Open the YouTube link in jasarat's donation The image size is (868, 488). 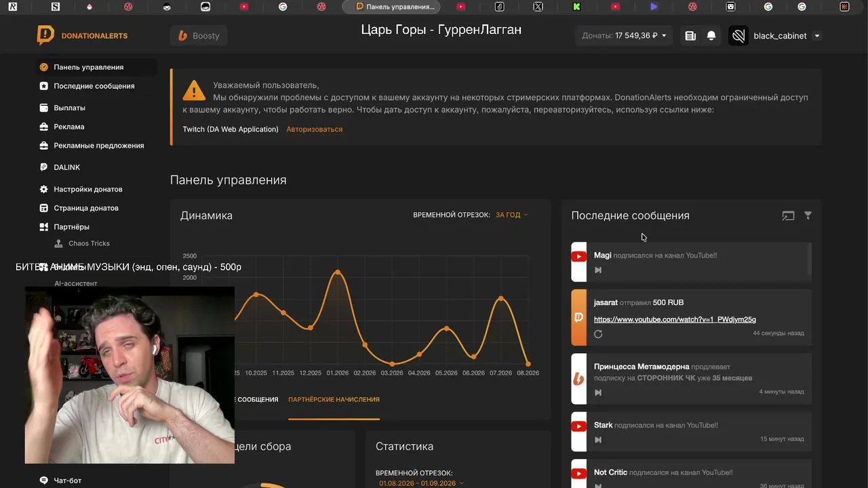pyautogui.click(x=675, y=319)
